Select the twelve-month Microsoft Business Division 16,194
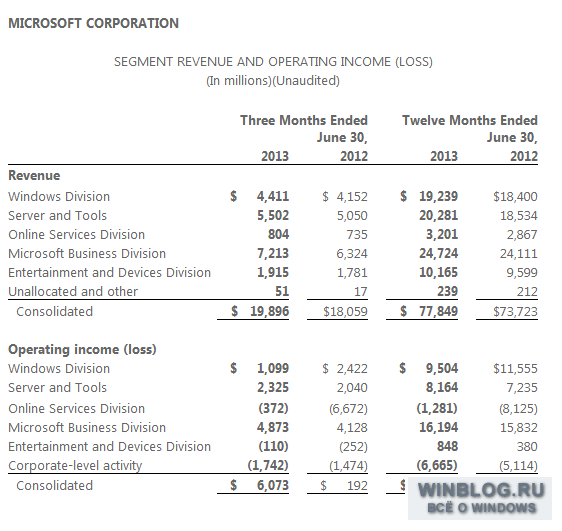 click(439, 427)
